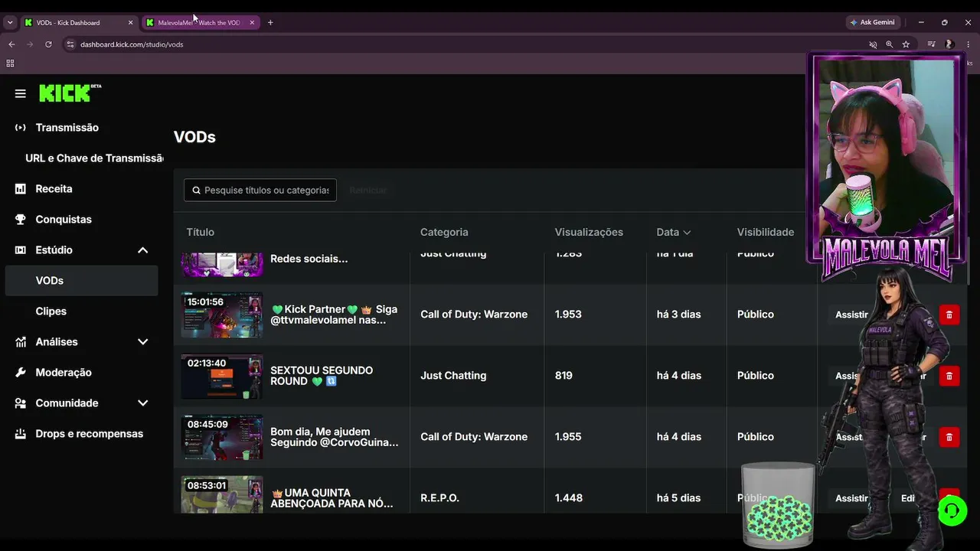Screen dimensions: 980x551
Task: Click Assistir for the Kick Partner VOD
Action: tap(851, 315)
